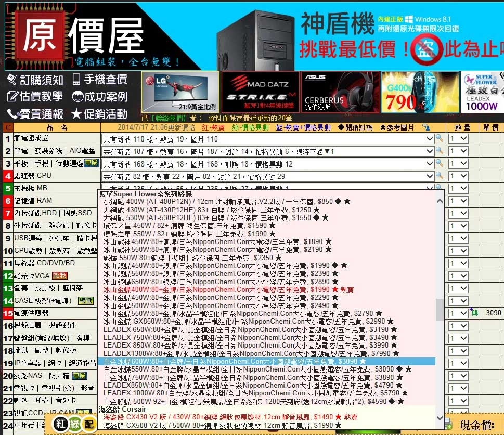Open the 成功案例 link
The height and width of the screenshot is (435, 504).
100,96
